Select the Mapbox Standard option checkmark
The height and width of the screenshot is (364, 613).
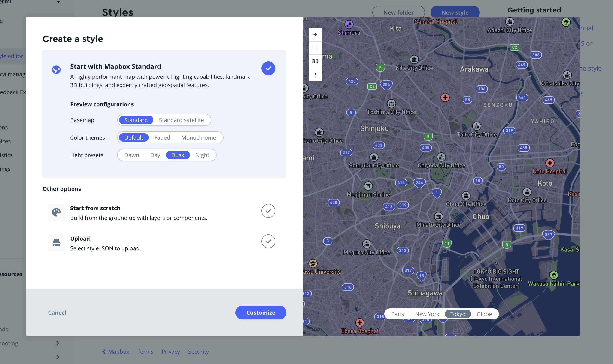(268, 68)
